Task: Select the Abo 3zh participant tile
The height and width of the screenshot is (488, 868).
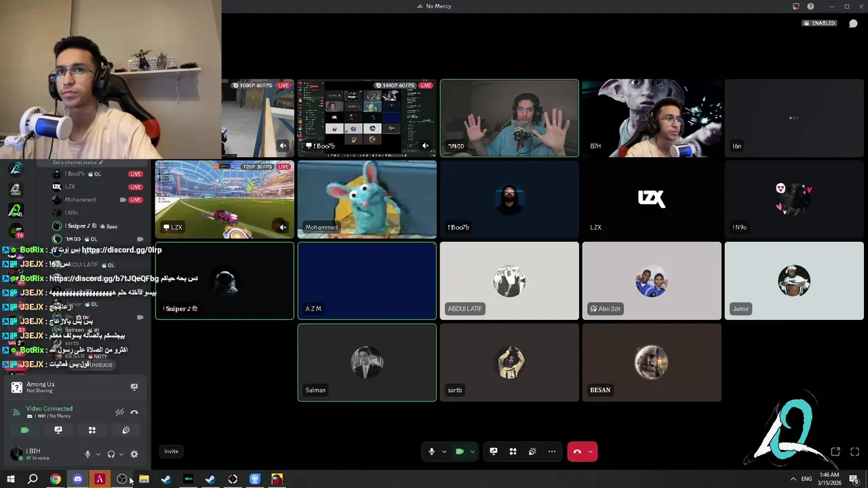Action: pos(652,281)
